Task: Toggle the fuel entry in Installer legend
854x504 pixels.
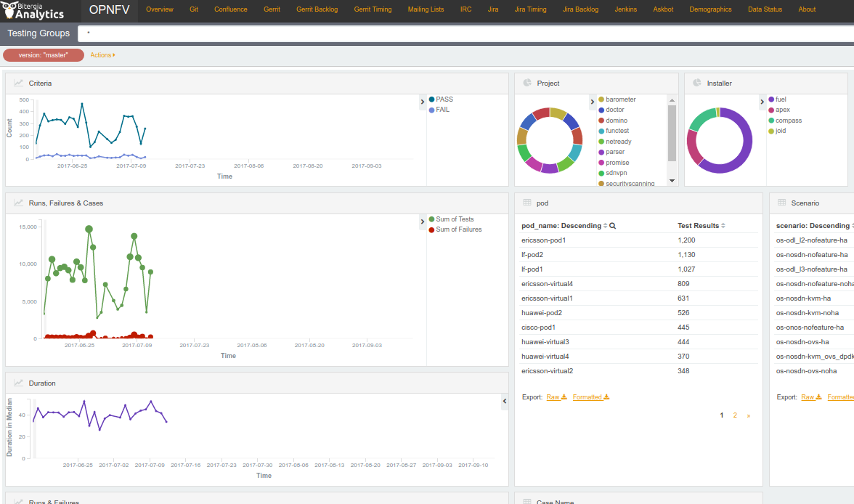Action: (x=781, y=99)
